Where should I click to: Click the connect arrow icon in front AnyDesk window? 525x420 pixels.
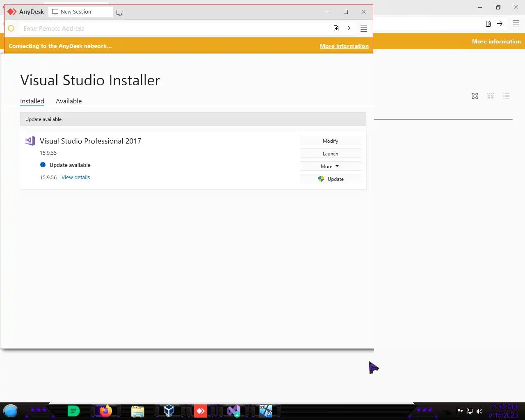(x=347, y=28)
